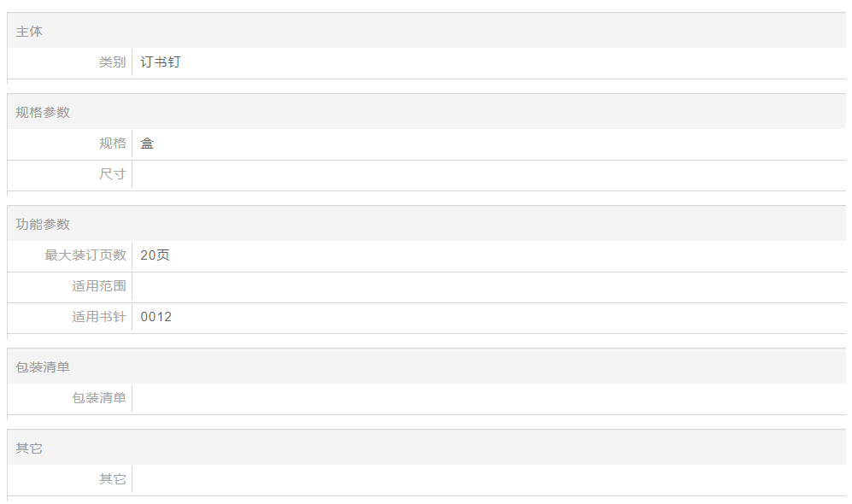Click the 适用书针 row label
This screenshot has height=504, width=852.
pyautogui.click(x=98, y=317)
